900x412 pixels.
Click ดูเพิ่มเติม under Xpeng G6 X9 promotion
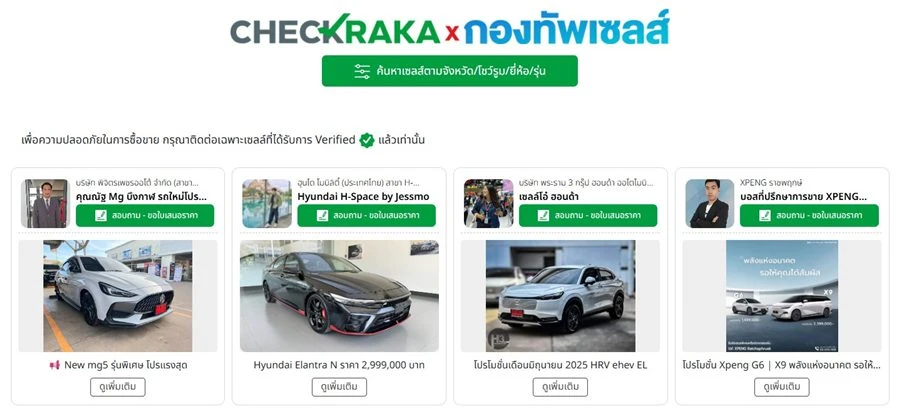(x=782, y=387)
